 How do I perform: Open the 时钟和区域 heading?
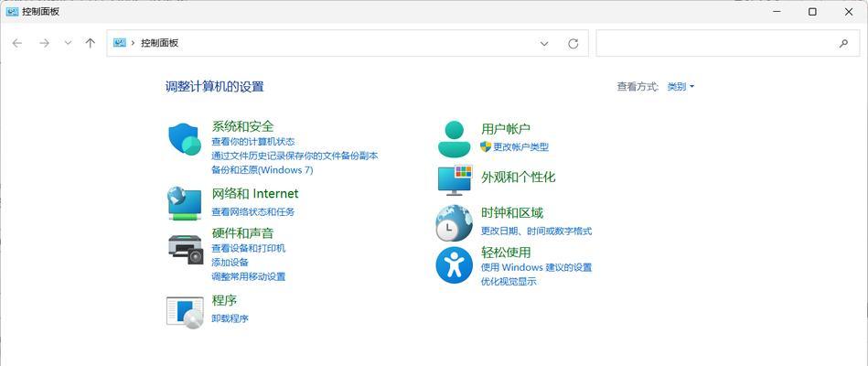click(x=512, y=212)
